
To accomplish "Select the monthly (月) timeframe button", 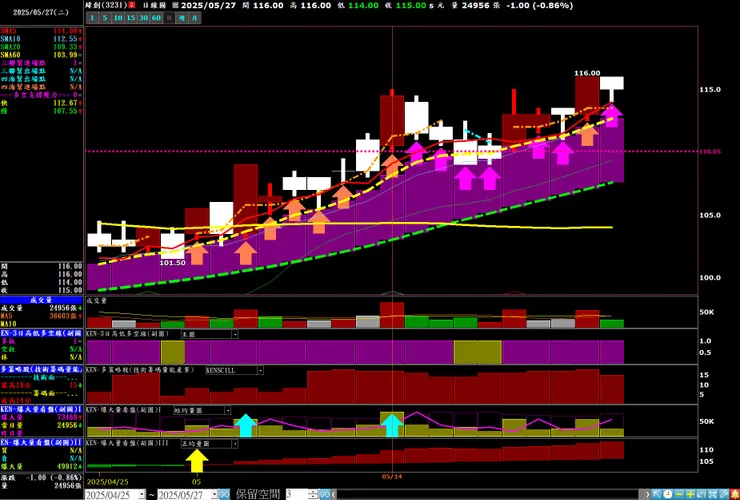I will pos(194,18).
